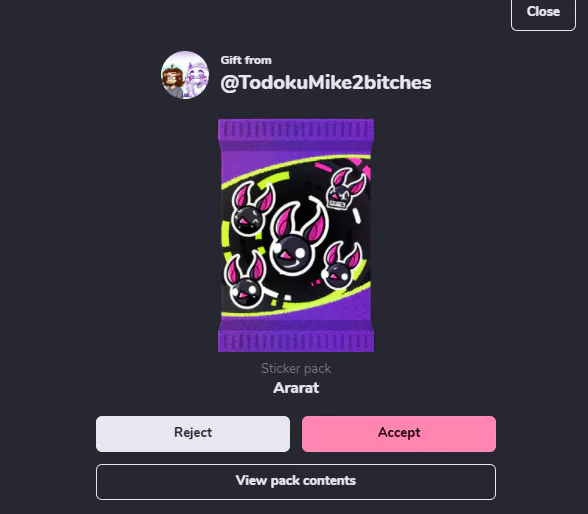Click the purple sticker pack wrapper image
This screenshot has height=514, width=588.
coord(296,235)
